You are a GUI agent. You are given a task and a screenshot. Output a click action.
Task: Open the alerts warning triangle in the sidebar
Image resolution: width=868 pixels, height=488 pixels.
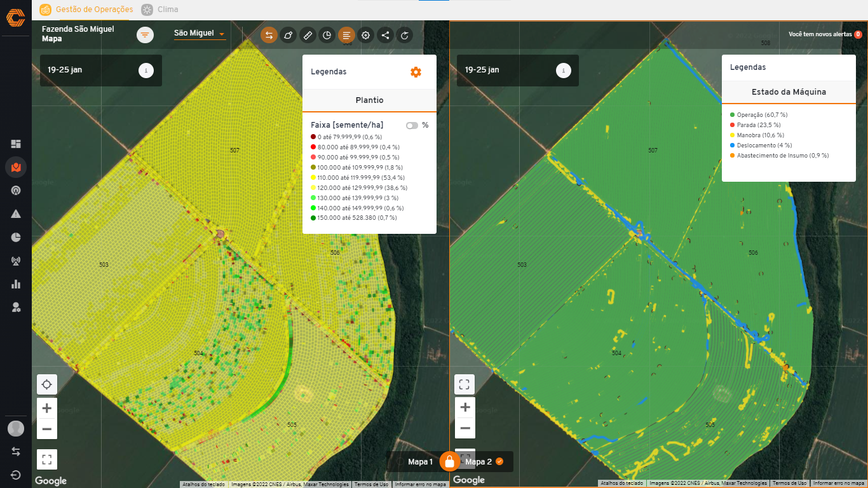(x=16, y=214)
